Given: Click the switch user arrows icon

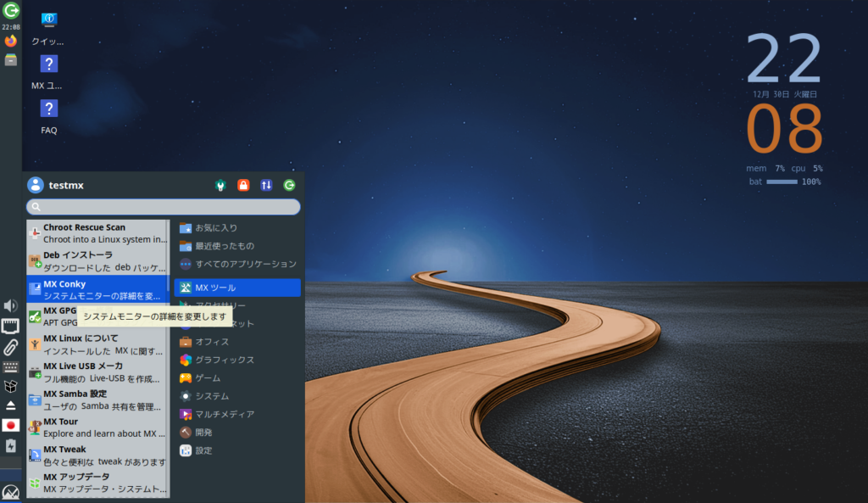Looking at the screenshot, I should click(x=266, y=185).
